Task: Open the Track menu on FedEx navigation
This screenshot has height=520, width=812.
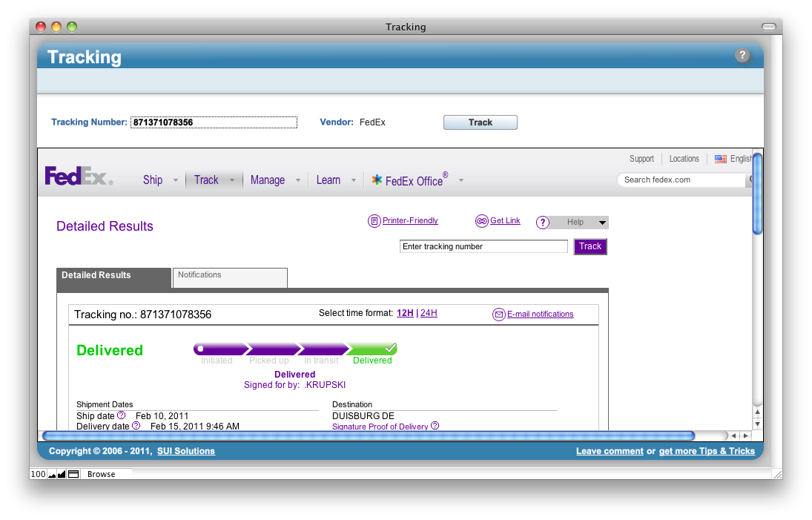Action: coord(206,180)
